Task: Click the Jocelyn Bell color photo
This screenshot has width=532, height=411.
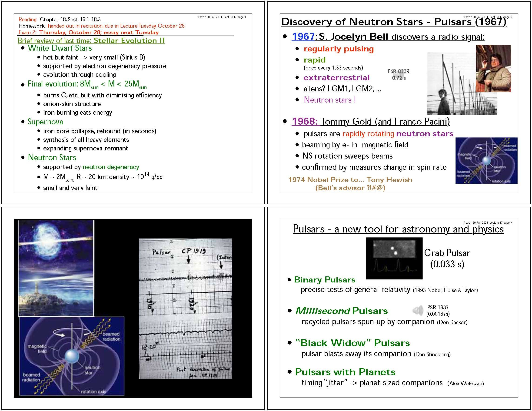Action: pyautogui.click(x=493, y=68)
